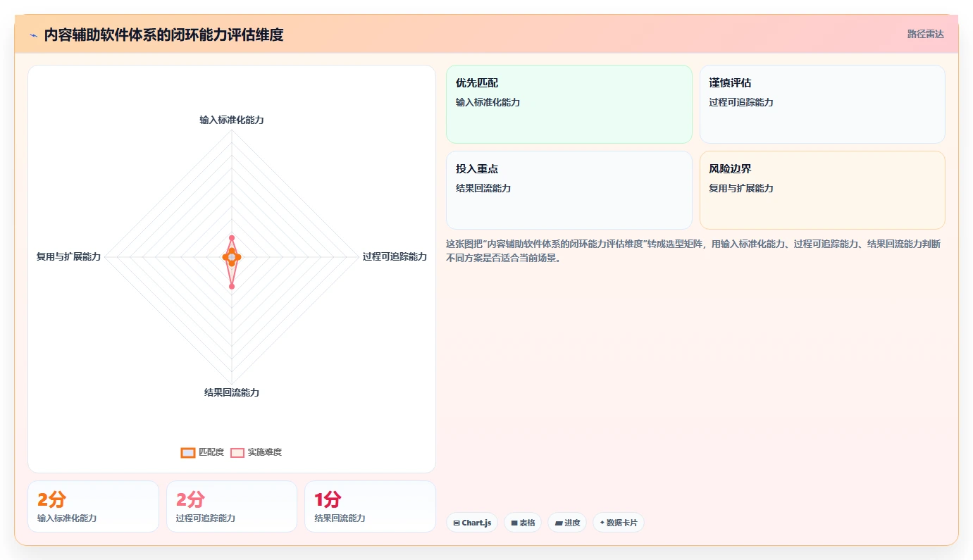Click the 1分 结果回流能力 score card
This screenshot has height=560, width=973.
[x=370, y=506]
